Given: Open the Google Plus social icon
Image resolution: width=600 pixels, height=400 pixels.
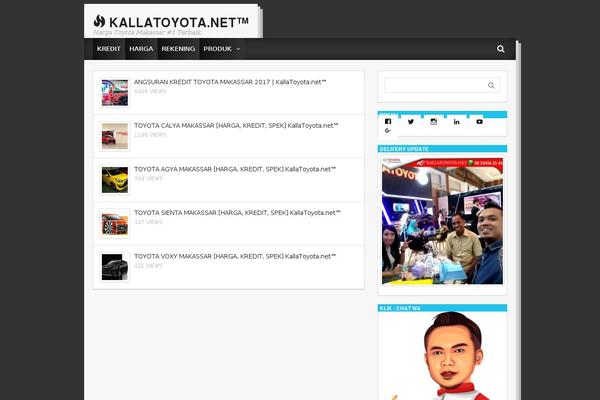Looking at the screenshot, I should pos(388,131).
